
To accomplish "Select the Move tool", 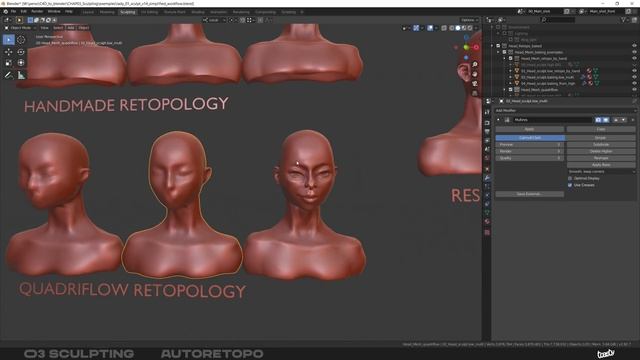I will tap(9, 52).
